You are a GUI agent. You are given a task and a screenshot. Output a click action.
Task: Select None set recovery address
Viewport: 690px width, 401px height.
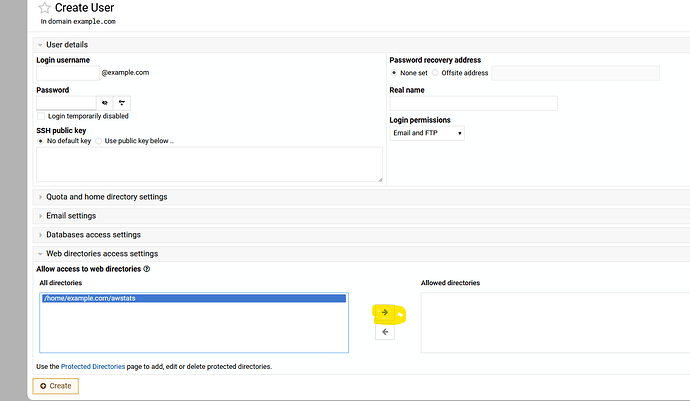click(x=394, y=73)
